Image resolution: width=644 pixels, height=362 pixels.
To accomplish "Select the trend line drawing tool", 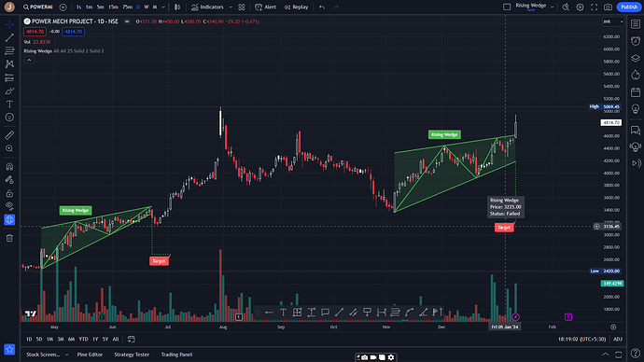I will coord(9,37).
